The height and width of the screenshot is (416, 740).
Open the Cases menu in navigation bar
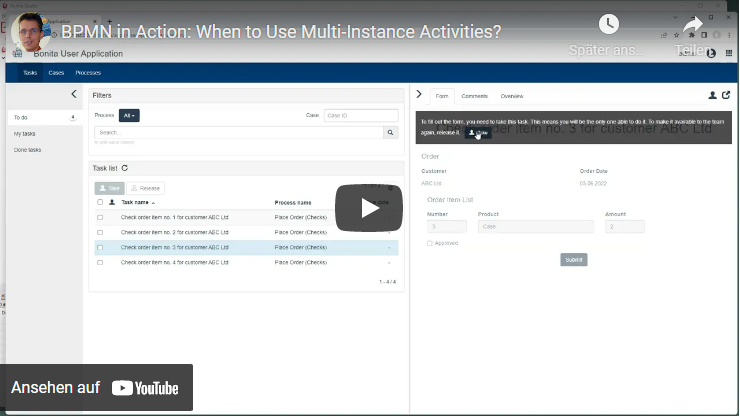click(56, 73)
